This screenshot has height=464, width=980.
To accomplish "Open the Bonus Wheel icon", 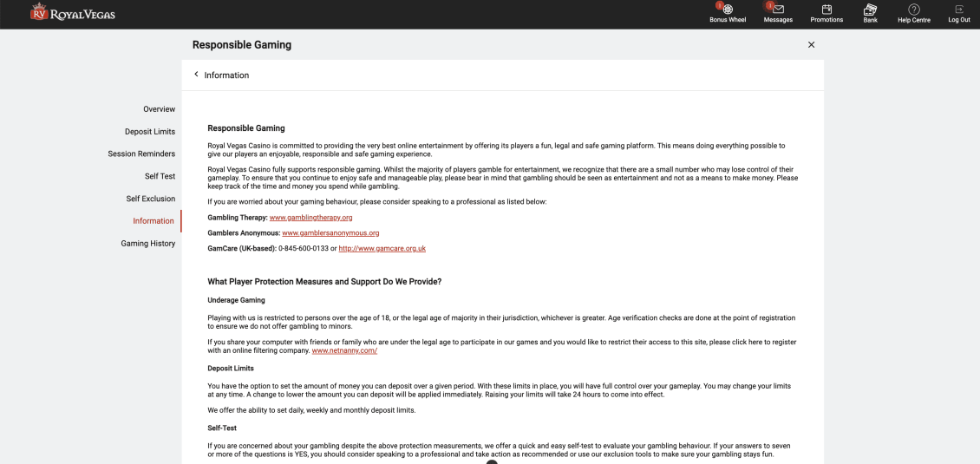I will 728,10.
